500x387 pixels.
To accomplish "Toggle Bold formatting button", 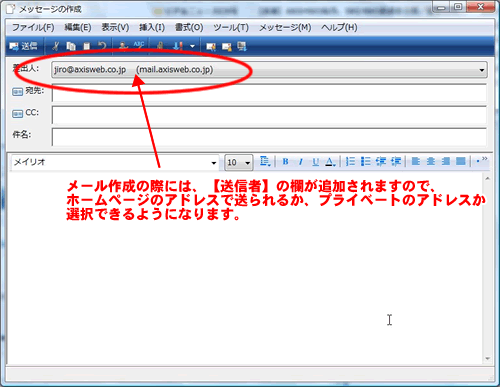I will pos(285,162).
